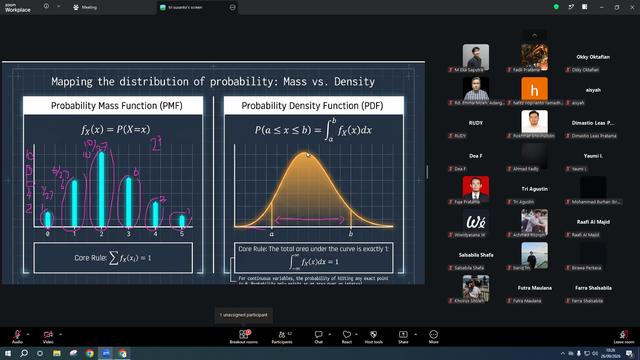Open the Windows Start menu
This screenshot has width=640, height=360.
tap(7, 353)
